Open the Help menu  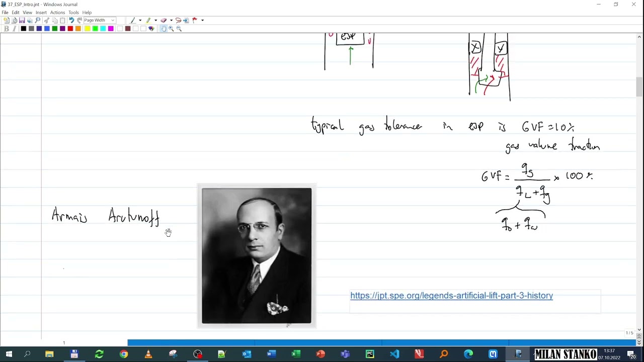[87, 13]
